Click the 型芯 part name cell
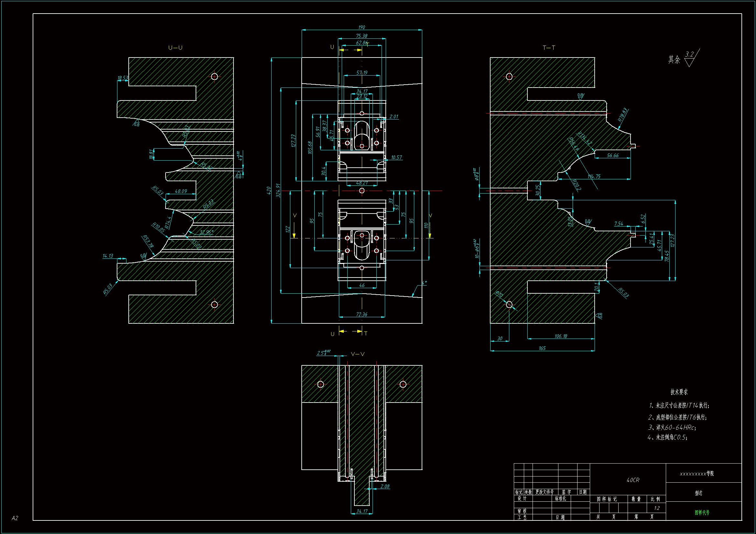 (698, 493)
